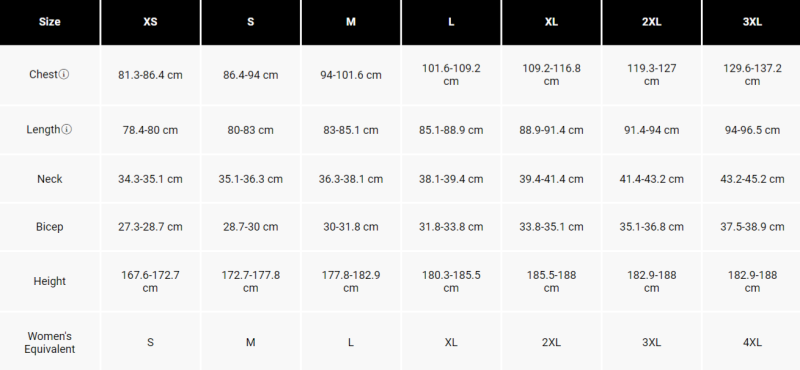Select the S size column header
Screen dimensions: 800x370
coord(251,22)
